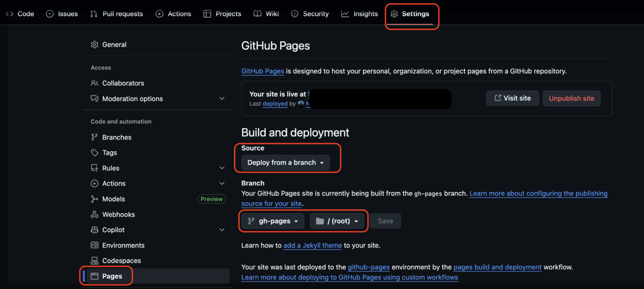Expand the Copilot section chevron
This screenshot has height=289, width=644.
coord(222,229)
